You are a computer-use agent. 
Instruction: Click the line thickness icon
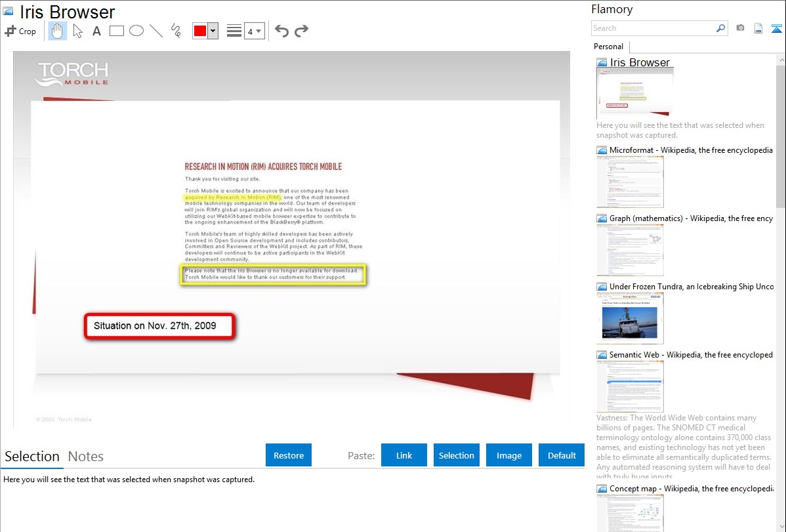(x=234, y=31)
